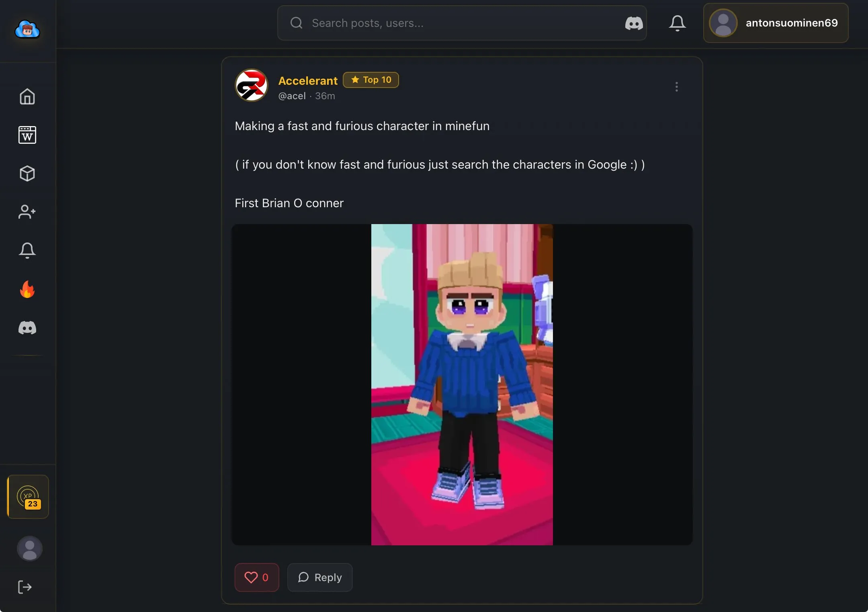
Task: Click the magnifier icon in search bar
Action: coord(297,23)
